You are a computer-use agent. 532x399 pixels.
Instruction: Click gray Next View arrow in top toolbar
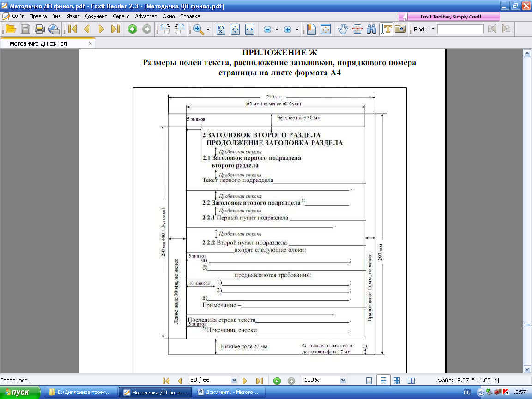[146, 30]
